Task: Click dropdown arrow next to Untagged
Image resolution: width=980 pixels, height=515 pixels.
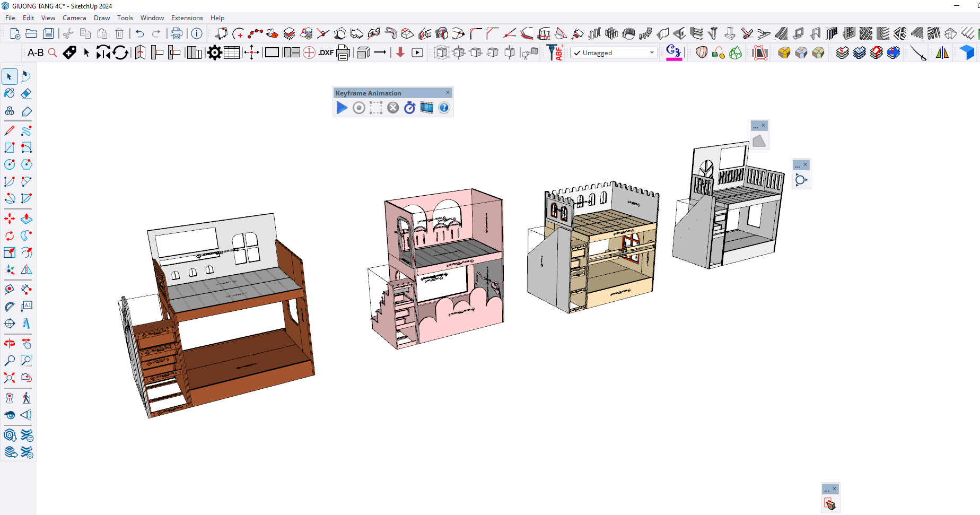Action: click(652, 53)
